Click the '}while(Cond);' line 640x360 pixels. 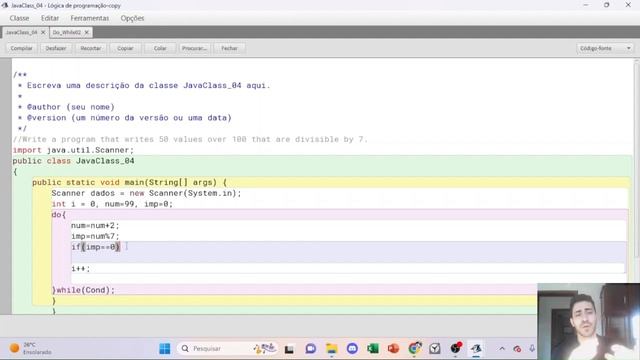point(83,290)
